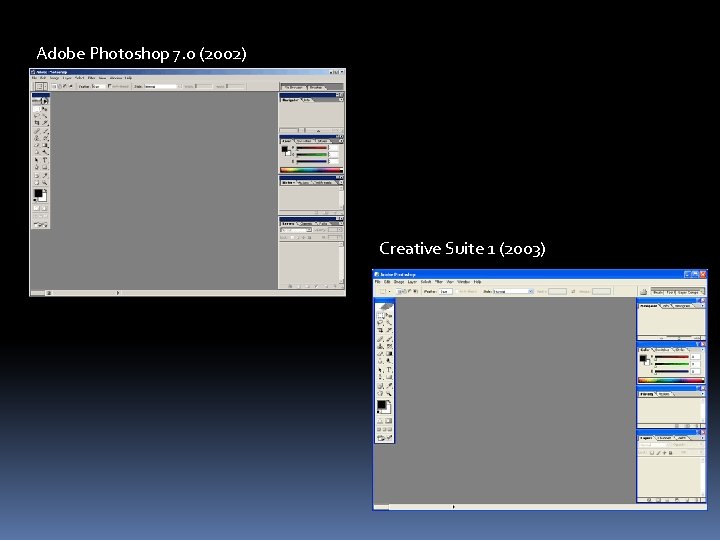Choose the Type tool in Photoshop 7.0 toolbox
This screenshot has height=540, width=720.
[x=45, y=160]
